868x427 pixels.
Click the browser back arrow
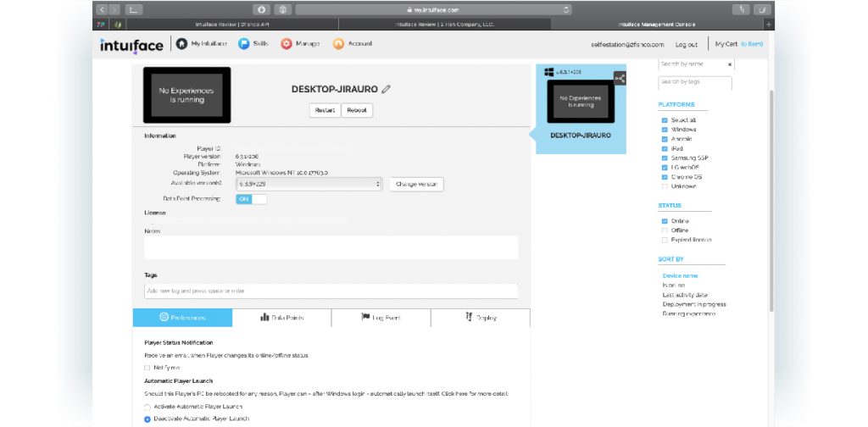[x=102, y=9]
